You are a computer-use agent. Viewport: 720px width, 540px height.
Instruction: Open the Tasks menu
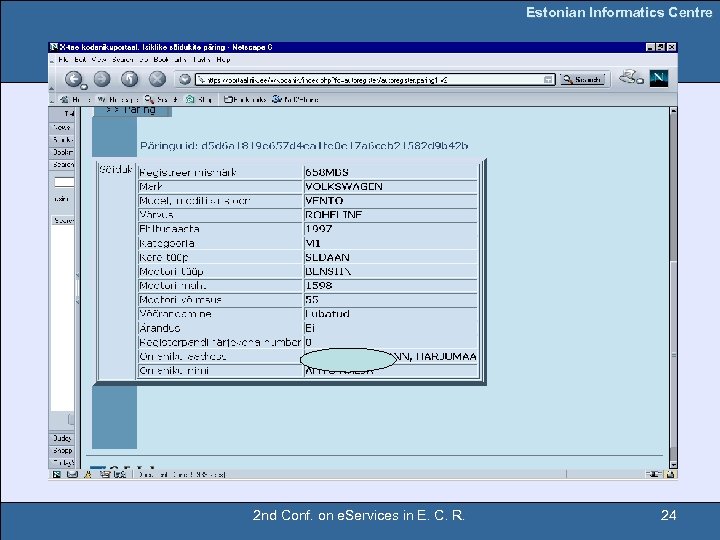pyautogui.click(x=201, y=60)
